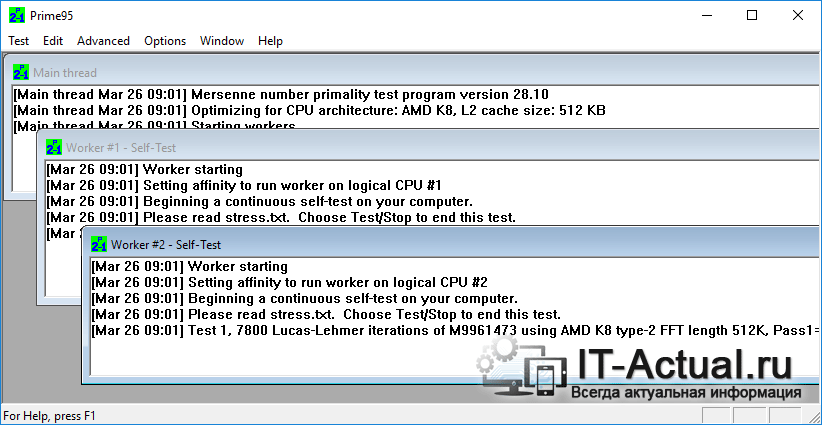
Task: Click the Worker #2 window icon
Action: pyautogui.click(x=98, y=244)
